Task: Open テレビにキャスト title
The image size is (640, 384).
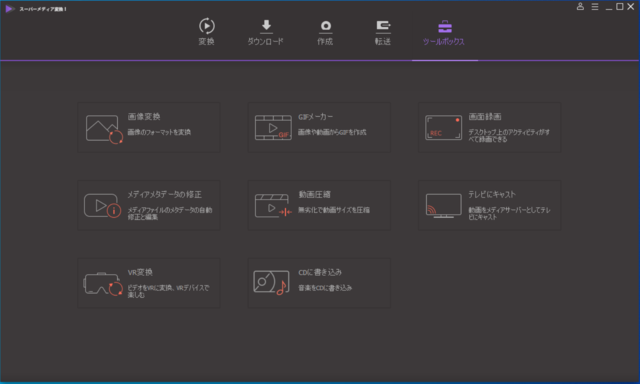Action: [492, 195]
